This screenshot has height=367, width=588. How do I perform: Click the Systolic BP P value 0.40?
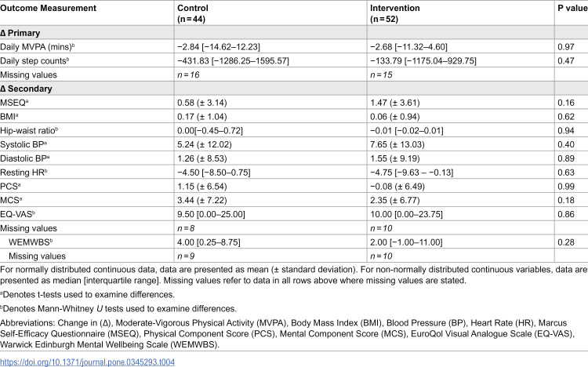pos(566,144)
